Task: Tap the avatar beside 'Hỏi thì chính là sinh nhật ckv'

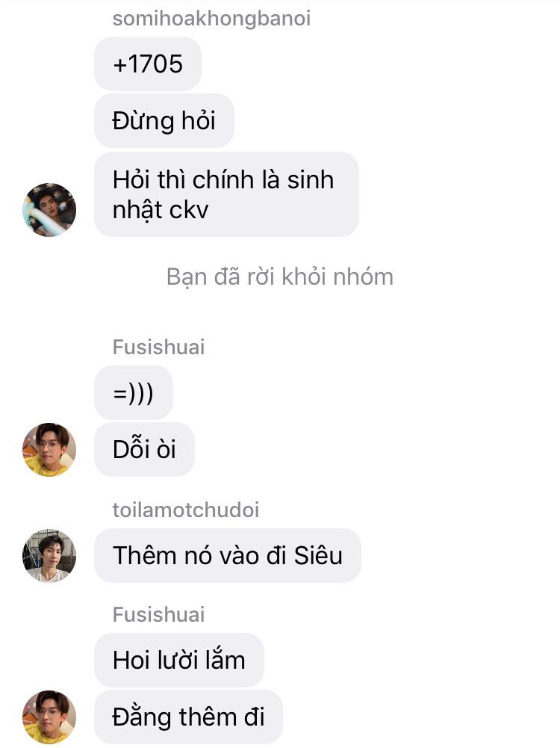Action: (49, 209)
